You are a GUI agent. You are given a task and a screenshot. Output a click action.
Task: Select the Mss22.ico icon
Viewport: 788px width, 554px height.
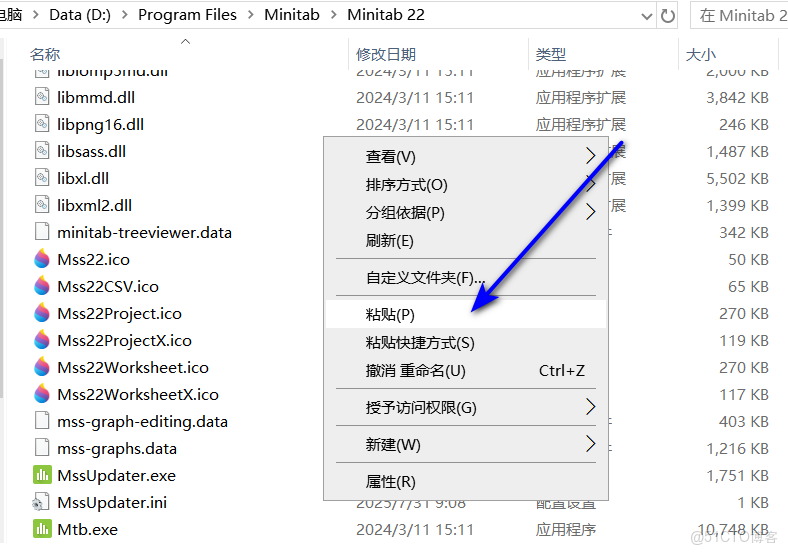pos(42,259)
